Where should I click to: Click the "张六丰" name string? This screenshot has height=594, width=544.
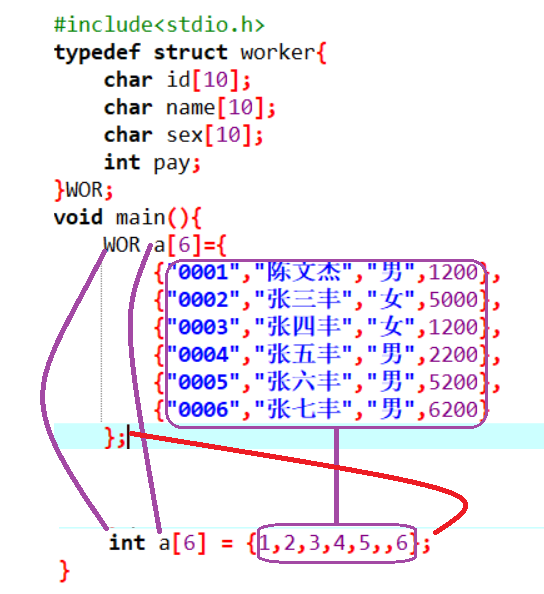(x=303, y=382)
